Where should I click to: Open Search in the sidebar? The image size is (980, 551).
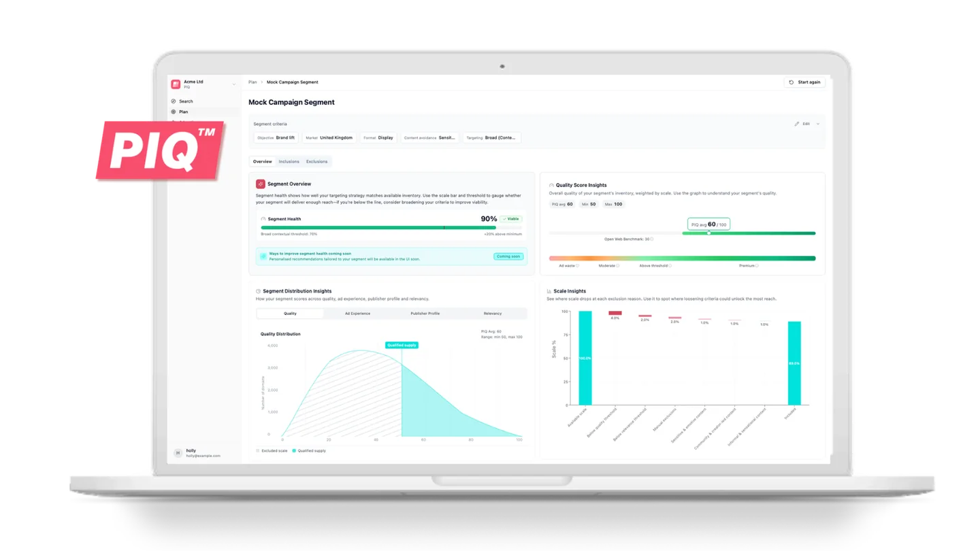tap(203, 101)
